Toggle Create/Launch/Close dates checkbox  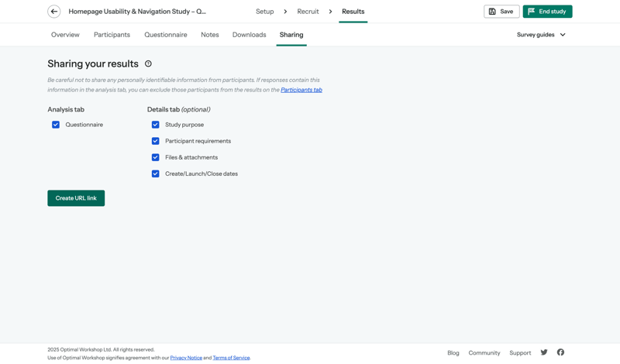coord(156,173)
